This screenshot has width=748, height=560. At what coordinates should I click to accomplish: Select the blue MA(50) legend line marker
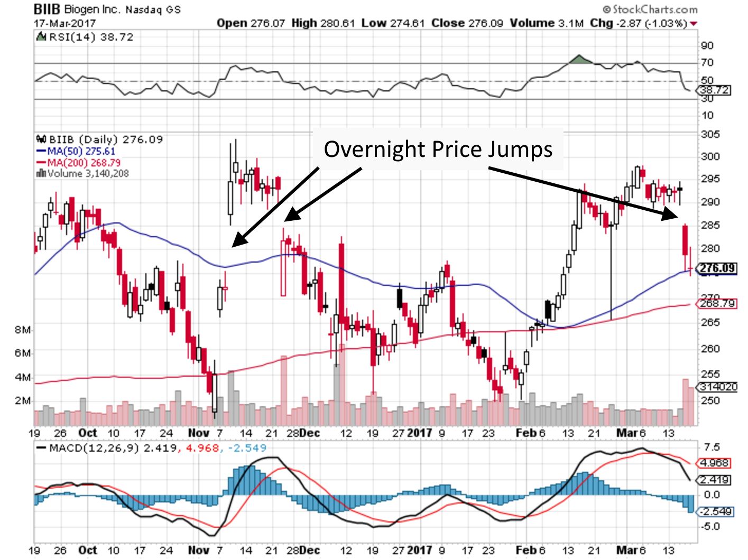(42, 151)
